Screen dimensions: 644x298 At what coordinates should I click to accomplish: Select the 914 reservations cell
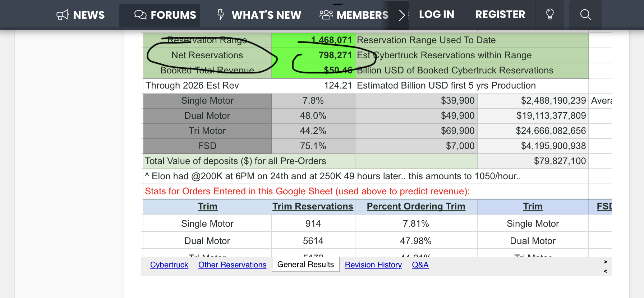tap(313, 223)
